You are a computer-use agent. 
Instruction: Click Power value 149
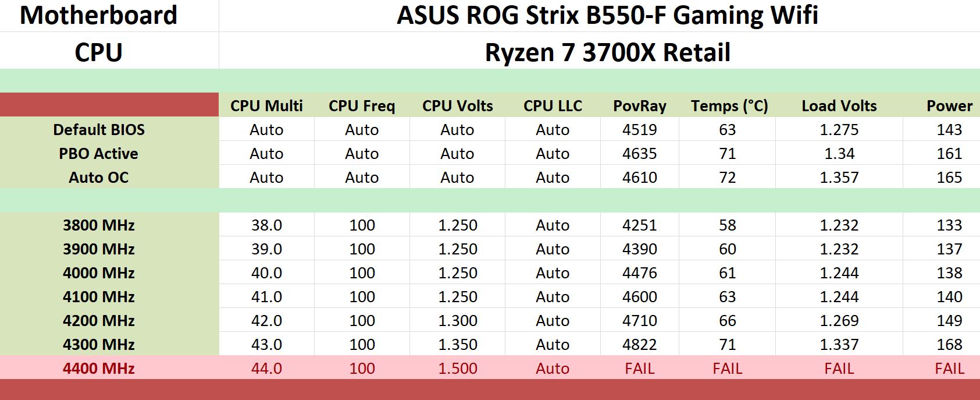coord(949,321)
